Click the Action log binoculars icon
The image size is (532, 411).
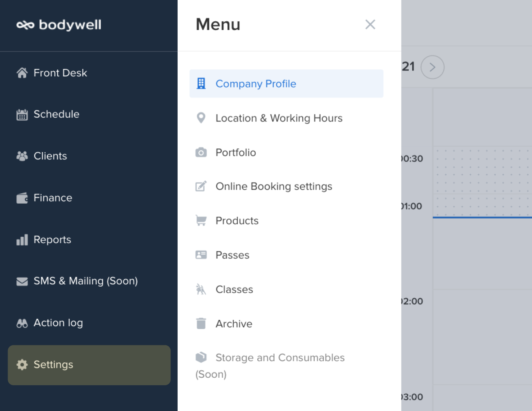tap(22, 323)
